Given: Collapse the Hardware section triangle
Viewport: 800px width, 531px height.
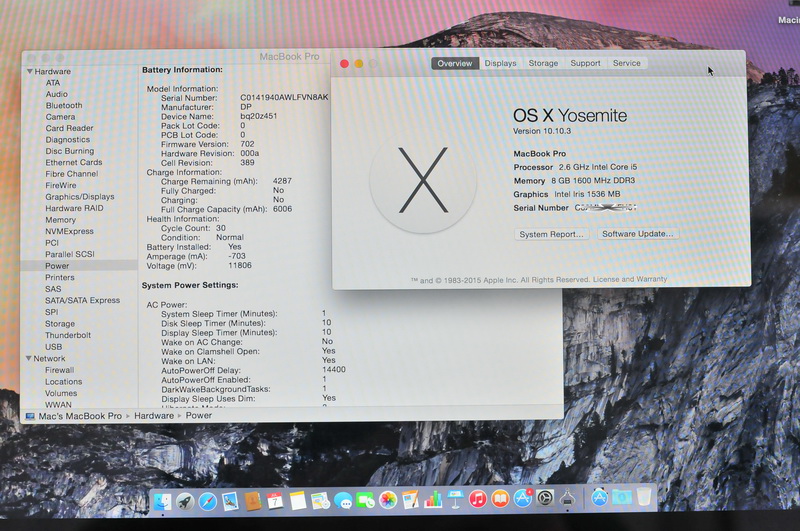Looking at the screenshot, I should click(x=30, y=71).
